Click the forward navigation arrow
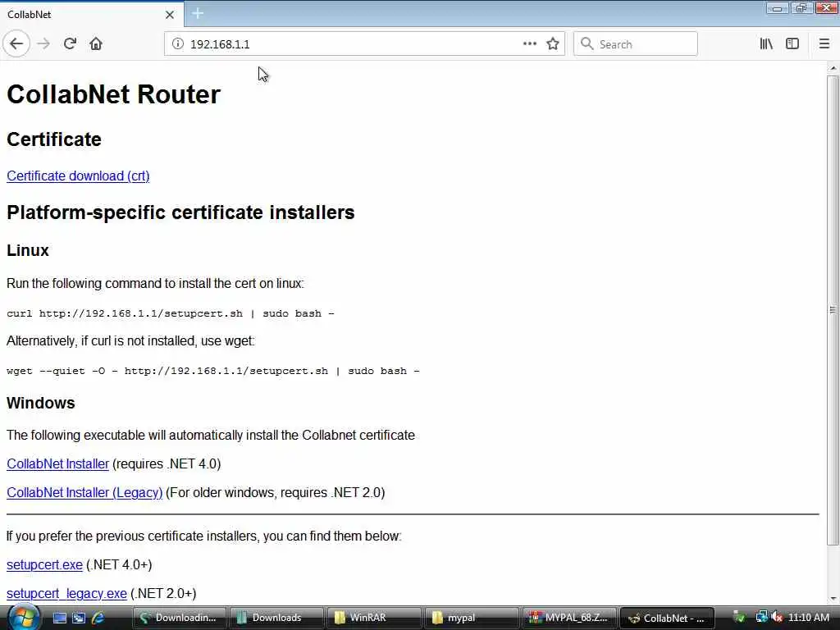 [x=43, y=44]
